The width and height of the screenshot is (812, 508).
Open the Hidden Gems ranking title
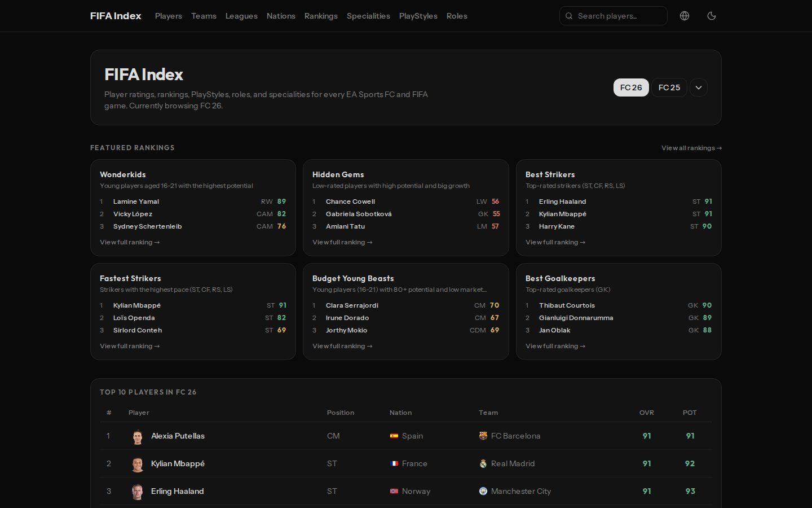[338, 174]
